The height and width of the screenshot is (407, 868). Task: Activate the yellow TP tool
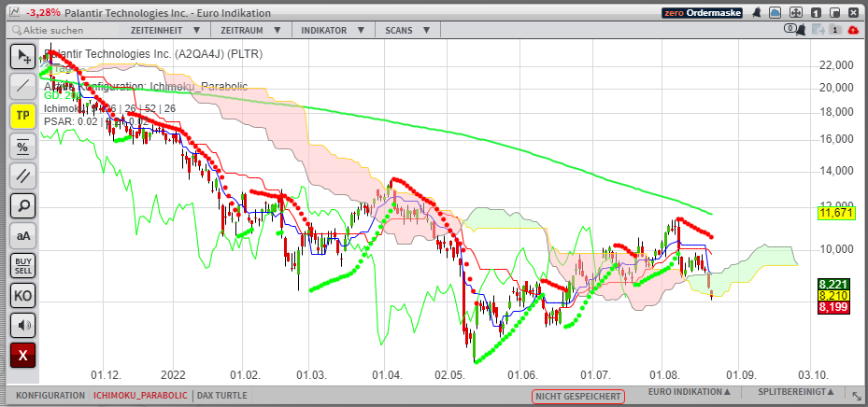tap(23, 116)
